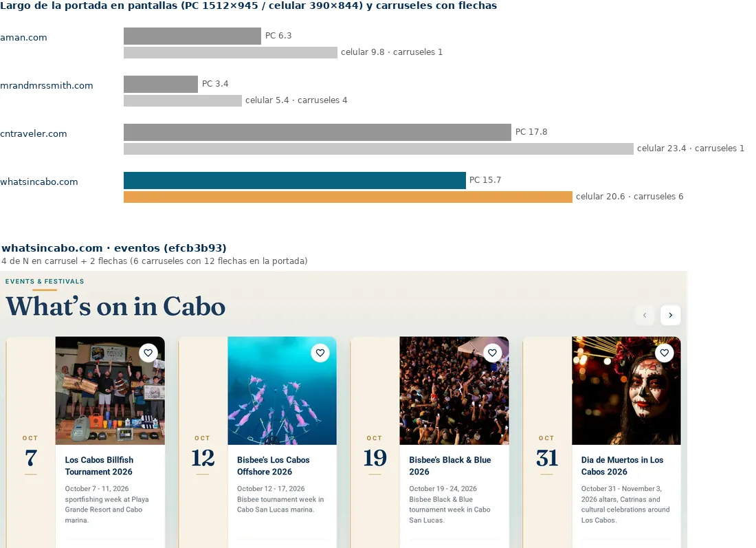Favorite the Los Cabos Billfish Tournament card

tap(148, 353)
